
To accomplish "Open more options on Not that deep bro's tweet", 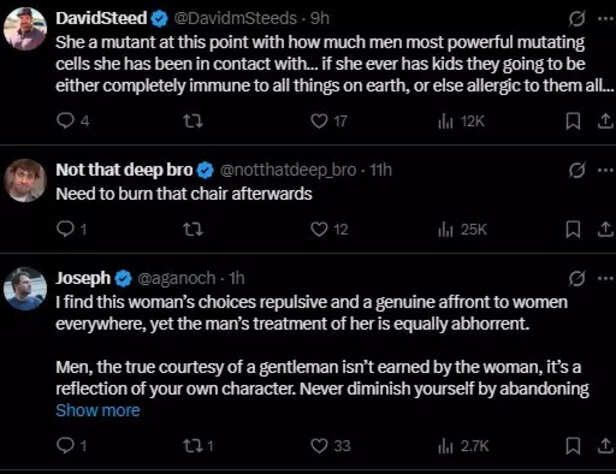I will pos(603,170).
